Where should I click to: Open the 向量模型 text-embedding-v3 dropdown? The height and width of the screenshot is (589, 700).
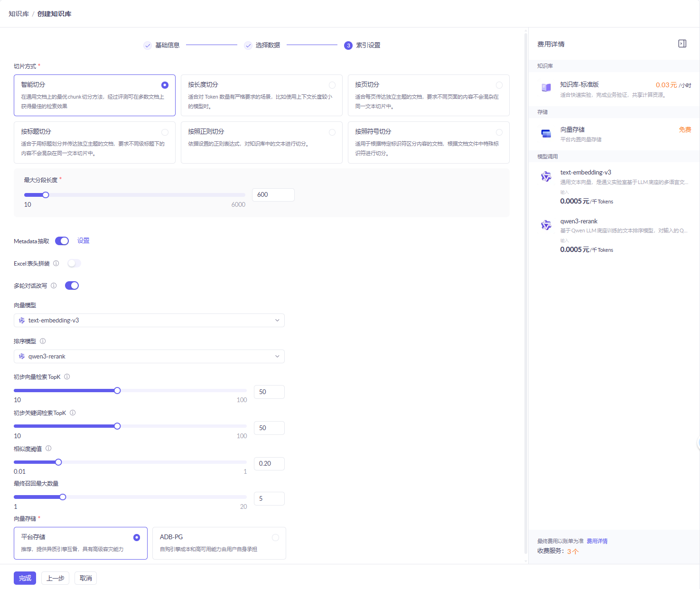pyautogui.click(x=149, y=321)
